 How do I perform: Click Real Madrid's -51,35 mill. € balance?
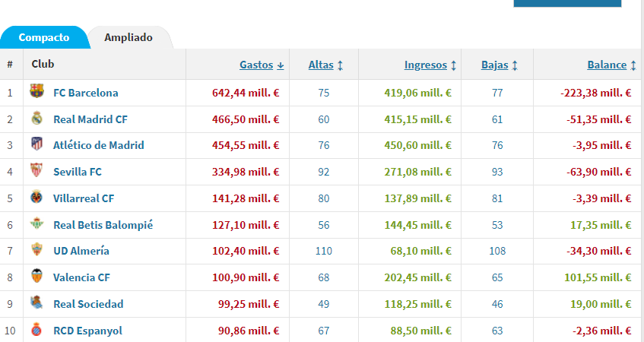(599, 119)
